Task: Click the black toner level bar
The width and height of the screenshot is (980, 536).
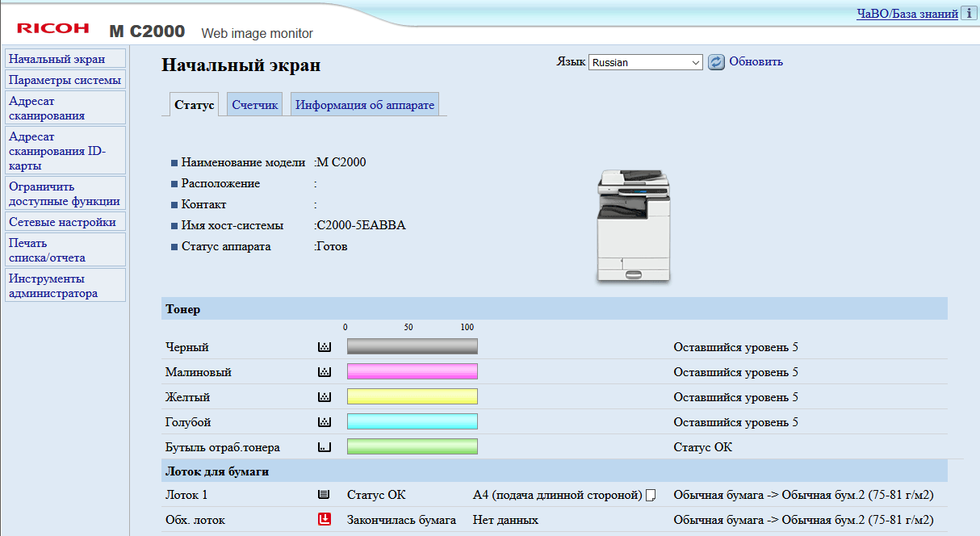Action: pyautogui.click(x=413, y=347)
